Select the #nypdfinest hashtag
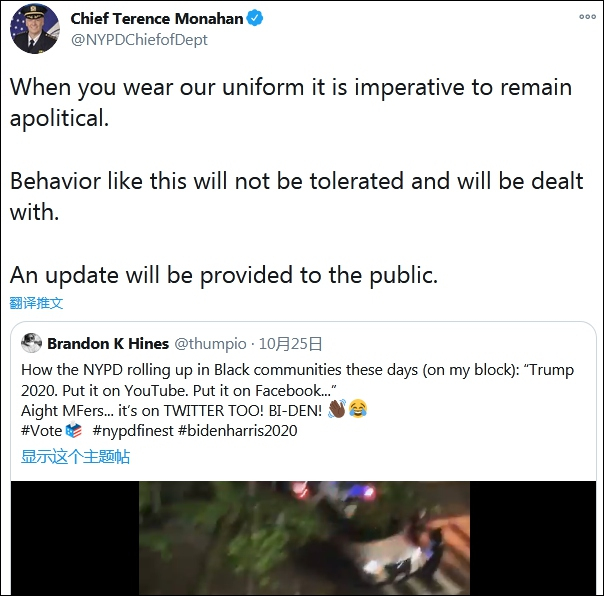 click(133, 430)
